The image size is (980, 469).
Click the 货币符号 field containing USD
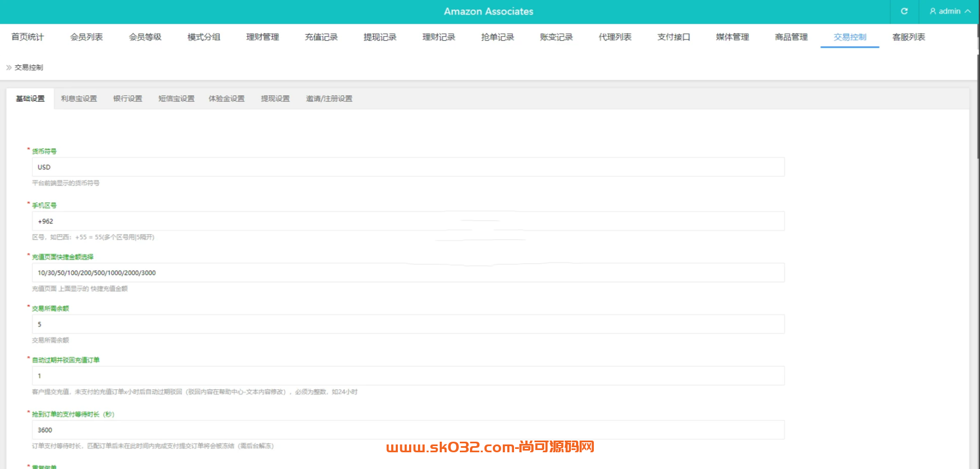pos(408,167)
